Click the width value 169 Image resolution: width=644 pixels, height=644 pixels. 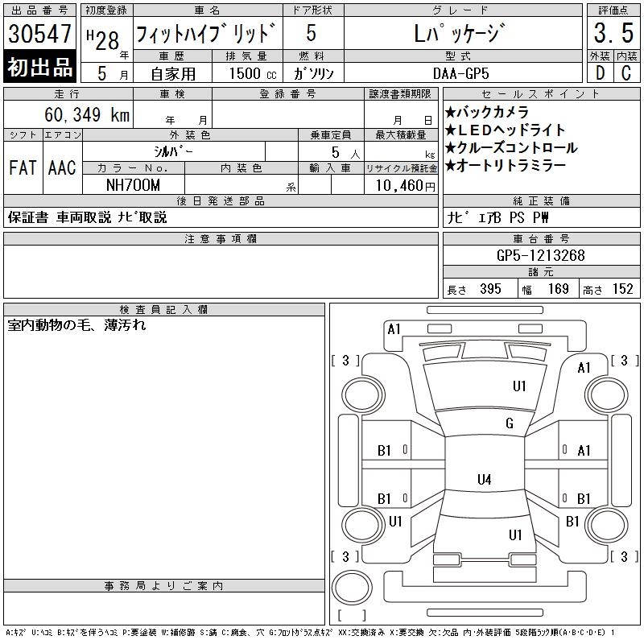point(558,289)
